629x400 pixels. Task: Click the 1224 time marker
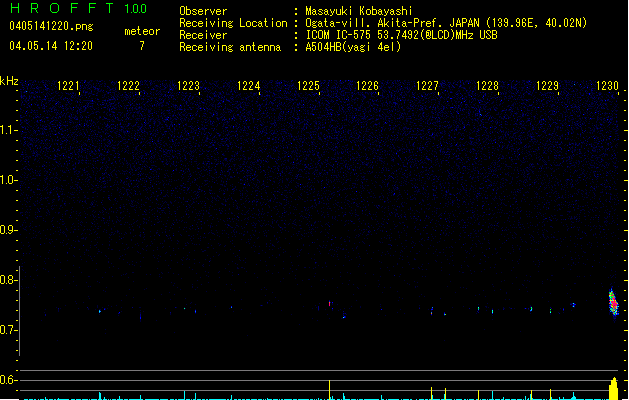tap(248, 86)
